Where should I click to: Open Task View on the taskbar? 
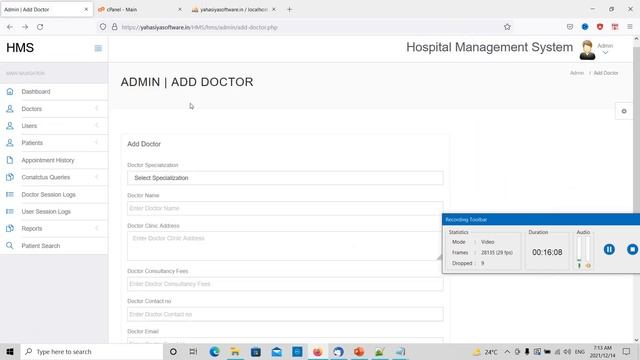[193, 351]
